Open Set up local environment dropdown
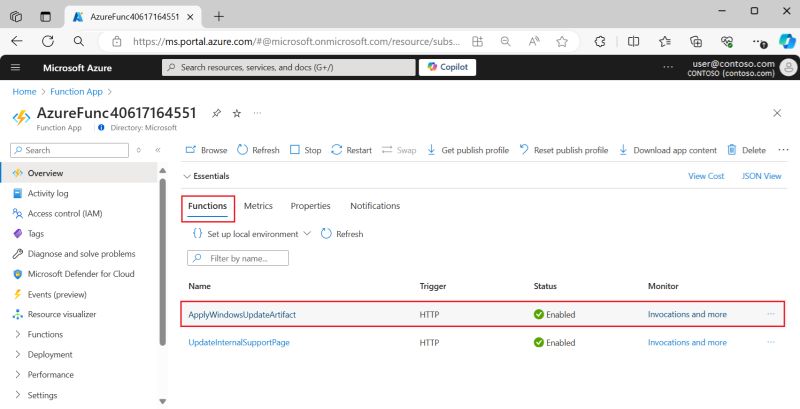800x409 pixels. [251, 234]
